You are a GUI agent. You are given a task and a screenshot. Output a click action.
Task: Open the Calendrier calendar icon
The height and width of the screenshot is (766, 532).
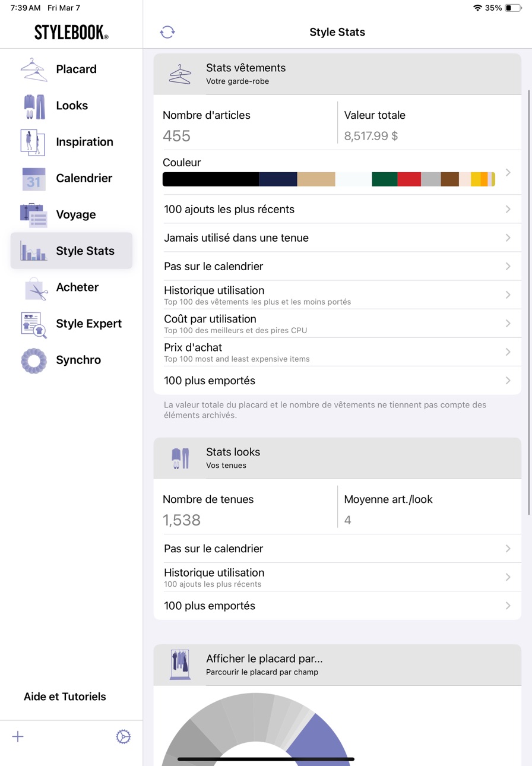coord(34,179)
